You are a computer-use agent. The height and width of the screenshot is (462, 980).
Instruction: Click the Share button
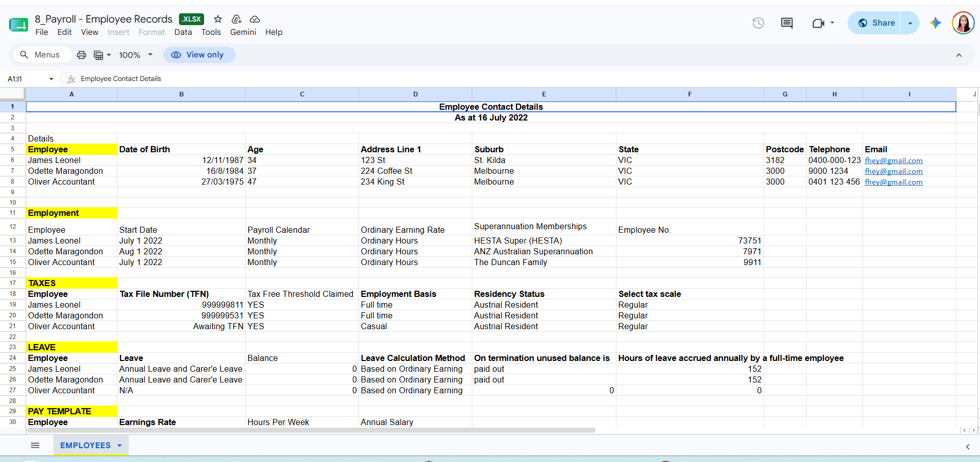[876, 23]
